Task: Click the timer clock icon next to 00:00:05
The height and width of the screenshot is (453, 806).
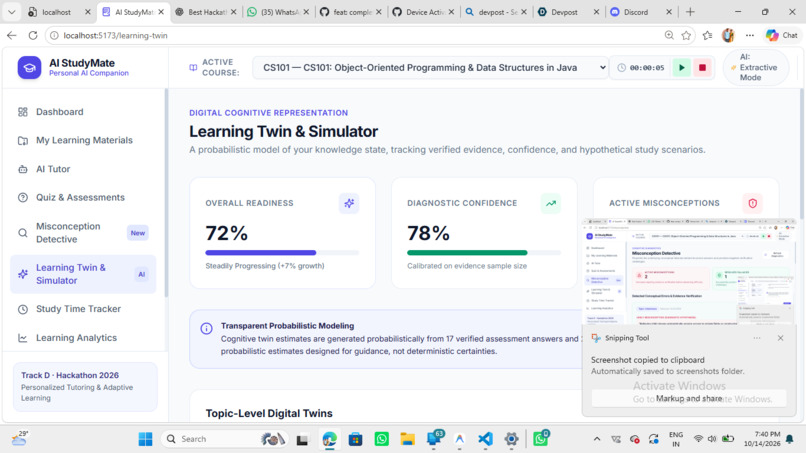Action: (621, 68)
